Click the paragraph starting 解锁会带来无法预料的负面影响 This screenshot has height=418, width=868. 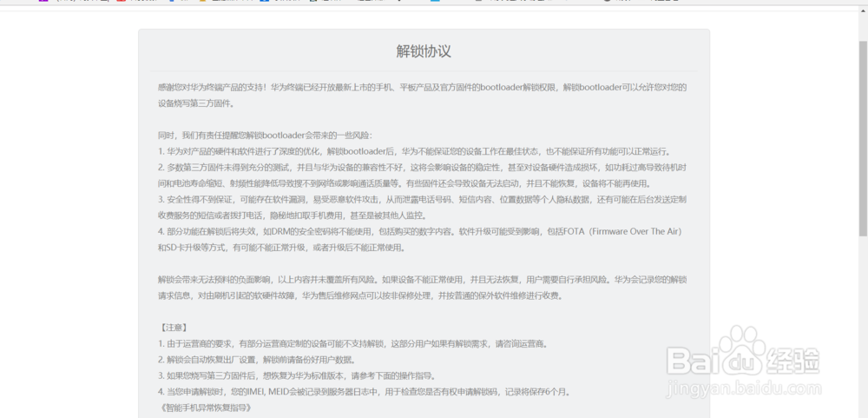point(423,288)
